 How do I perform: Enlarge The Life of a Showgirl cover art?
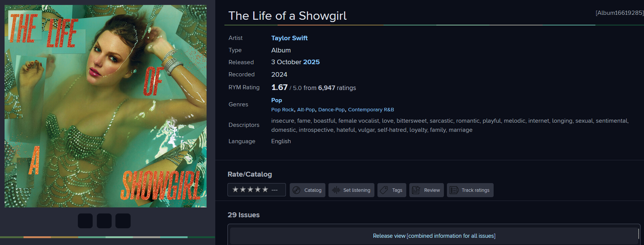pos(106,106)
